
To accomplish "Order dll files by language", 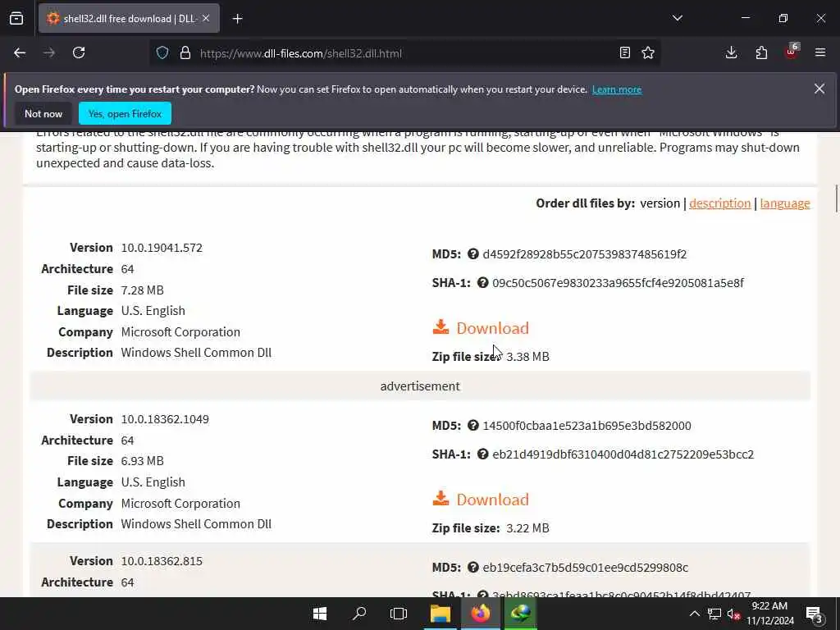I will (785, 203).
